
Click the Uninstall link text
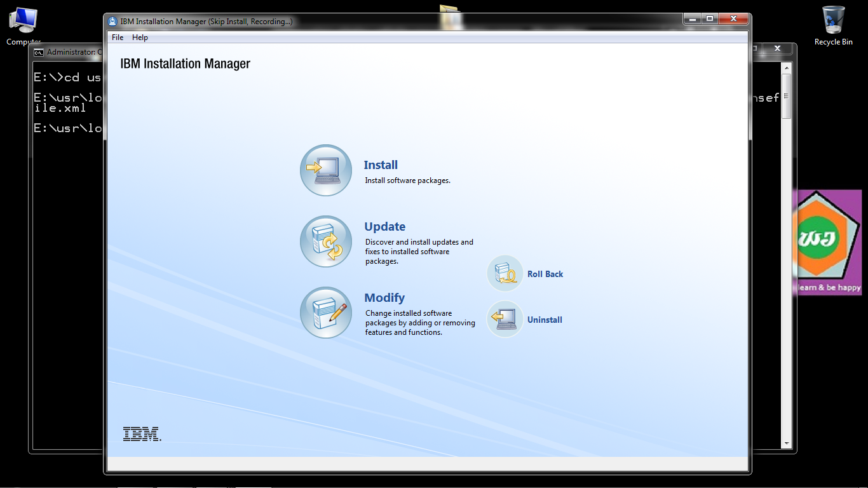545,320
